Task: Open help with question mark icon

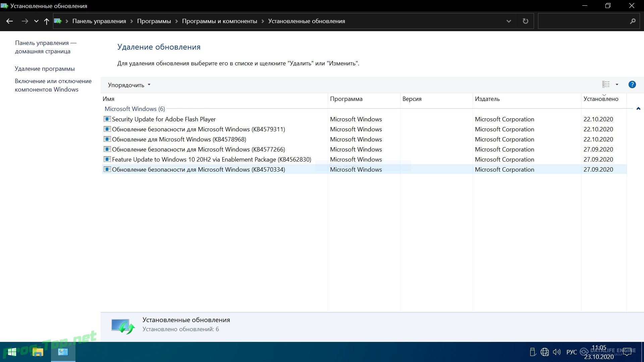Action: point(632,84)
